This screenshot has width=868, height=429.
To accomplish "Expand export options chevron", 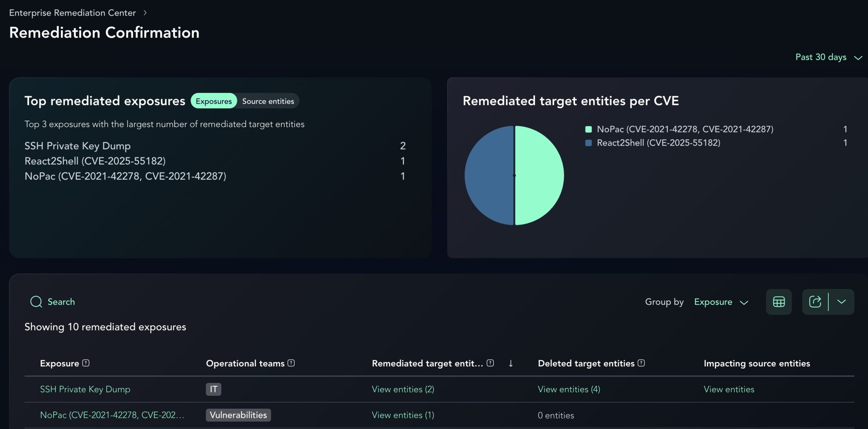I will click(x=841, y=302).
